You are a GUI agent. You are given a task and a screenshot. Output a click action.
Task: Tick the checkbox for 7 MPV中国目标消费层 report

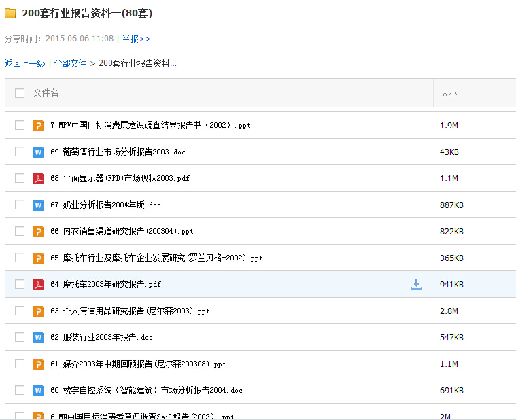20,125
